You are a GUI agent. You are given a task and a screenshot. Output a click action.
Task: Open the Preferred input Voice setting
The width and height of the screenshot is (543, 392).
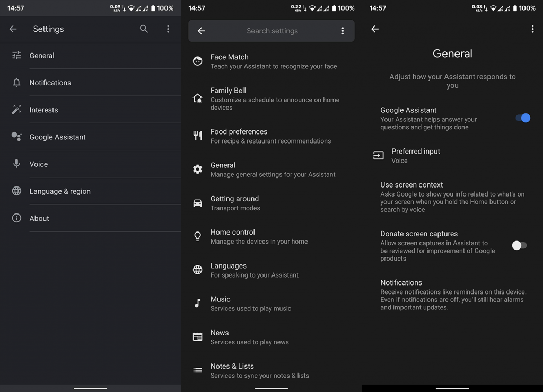(452, 156)
